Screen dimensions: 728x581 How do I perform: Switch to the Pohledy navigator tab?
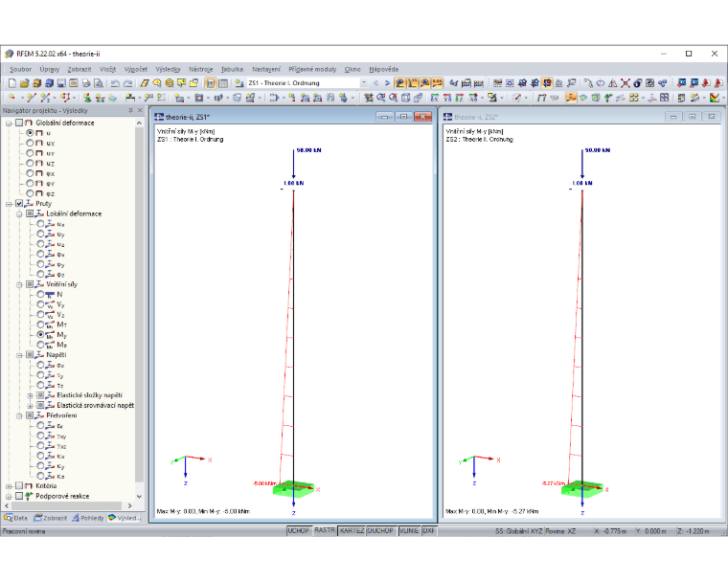[x=88, y=518]
